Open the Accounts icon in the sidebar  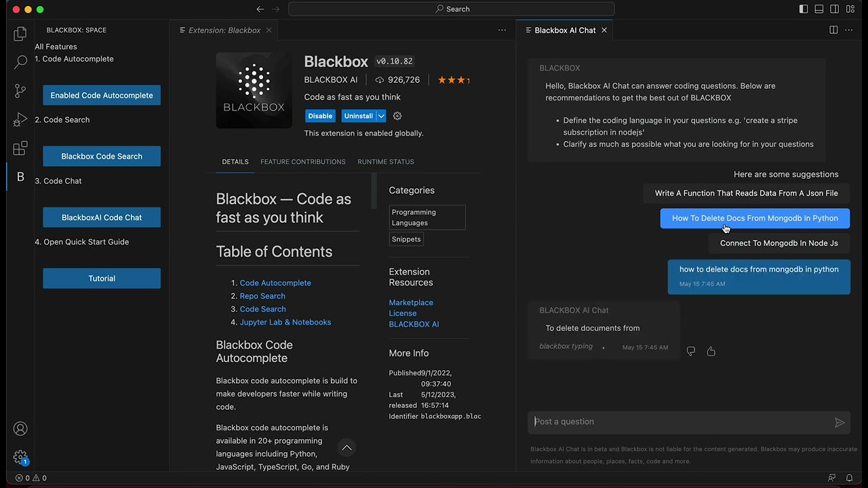click(20, 428)
